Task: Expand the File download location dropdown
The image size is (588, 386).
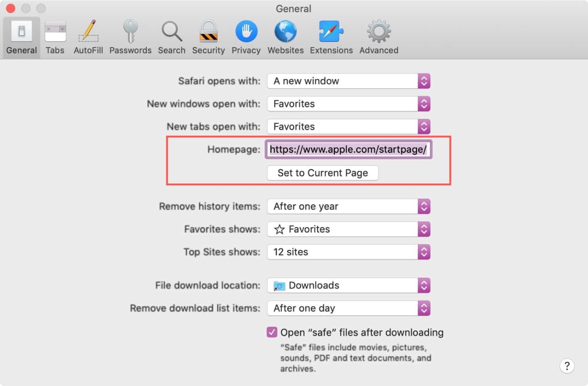Action: [x=348, y=286]
